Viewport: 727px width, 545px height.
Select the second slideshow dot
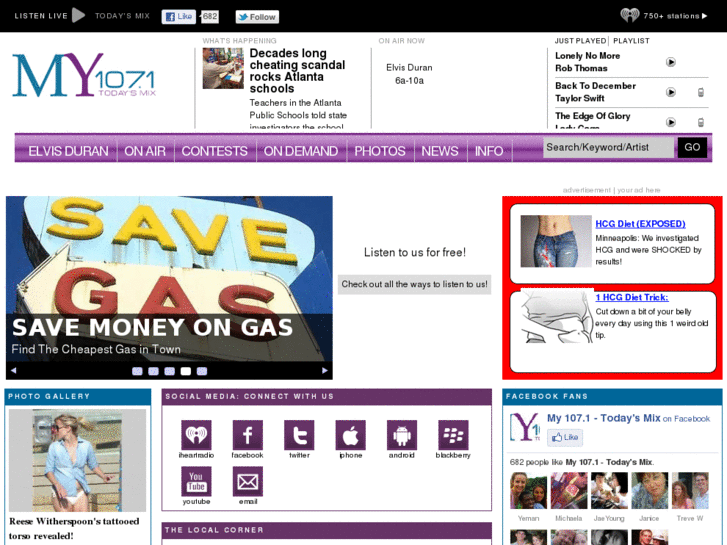(153, 371)
